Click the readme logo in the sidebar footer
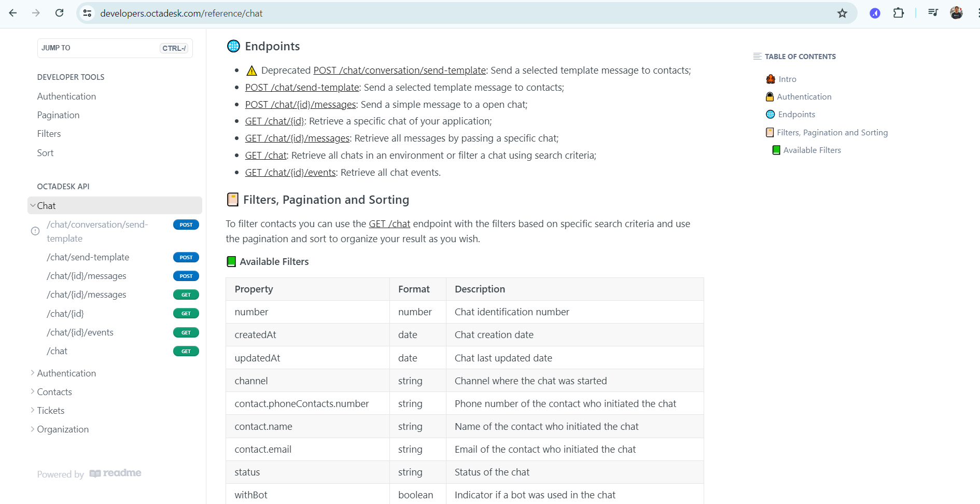The width and height of the screenshot is (980, 504). click(x=115, y=473)
